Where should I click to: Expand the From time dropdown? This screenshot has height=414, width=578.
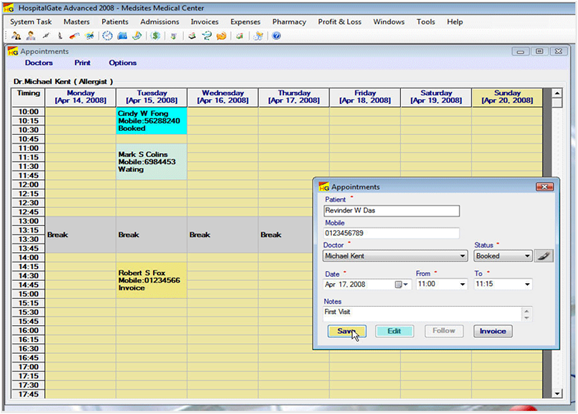tap(462, 284)
